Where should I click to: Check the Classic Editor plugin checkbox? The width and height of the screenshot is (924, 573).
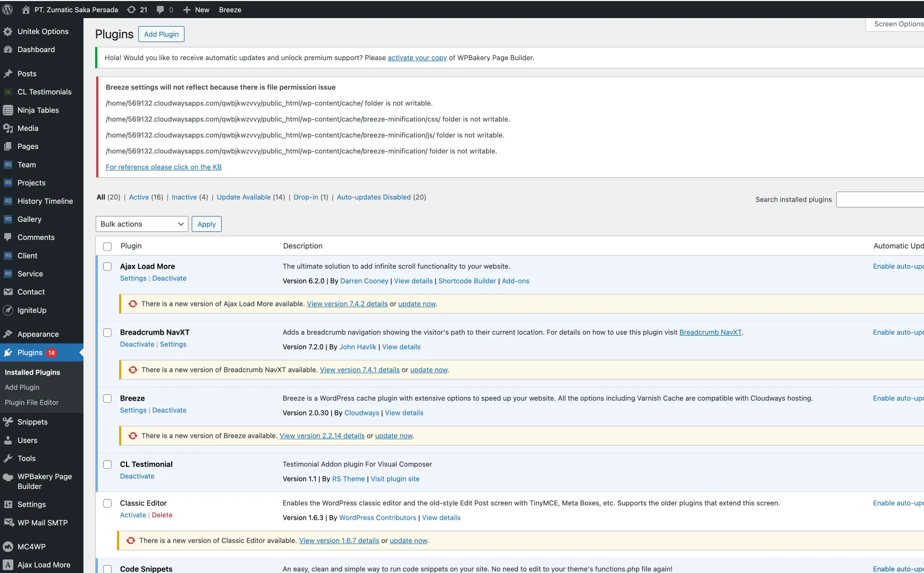click(107, 503)
